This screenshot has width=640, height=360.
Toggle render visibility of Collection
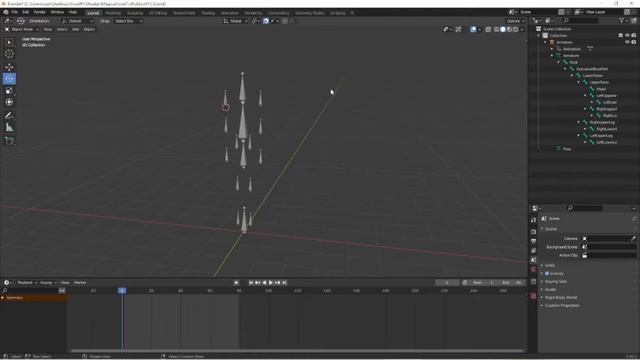pos(633,36)
